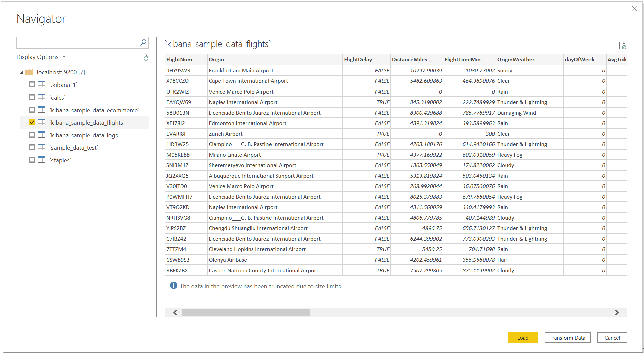Select the `sample_data_test` tree item

(74, 147)
